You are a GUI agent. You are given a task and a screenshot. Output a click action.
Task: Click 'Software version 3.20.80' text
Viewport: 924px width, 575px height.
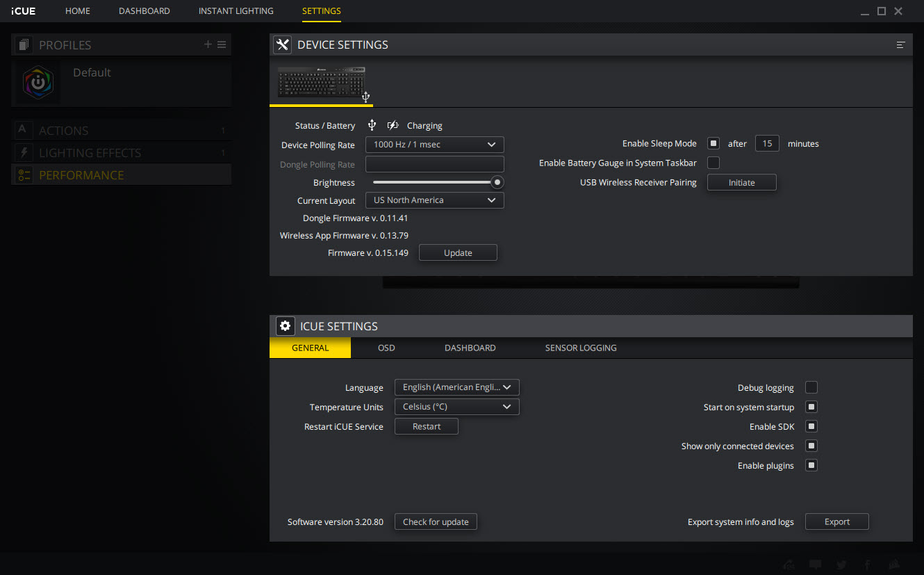(x=336, y=521)
